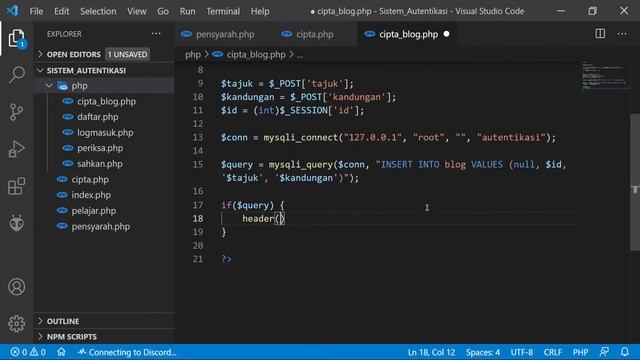
Task: Open the Help menu
Action: tap(260, 11)
